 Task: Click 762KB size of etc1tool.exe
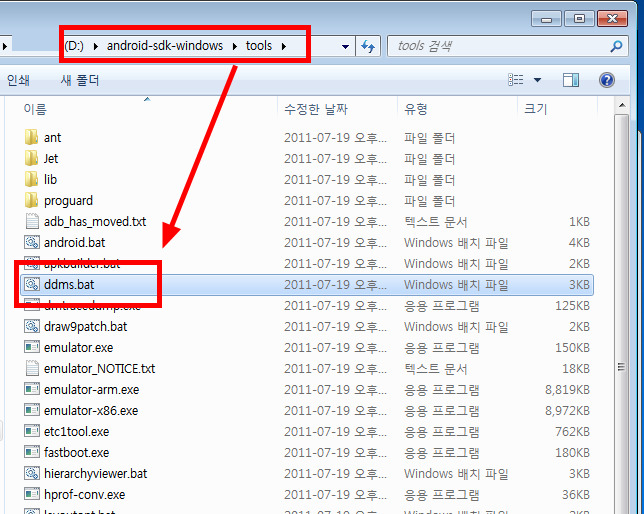tap(573, 431)
